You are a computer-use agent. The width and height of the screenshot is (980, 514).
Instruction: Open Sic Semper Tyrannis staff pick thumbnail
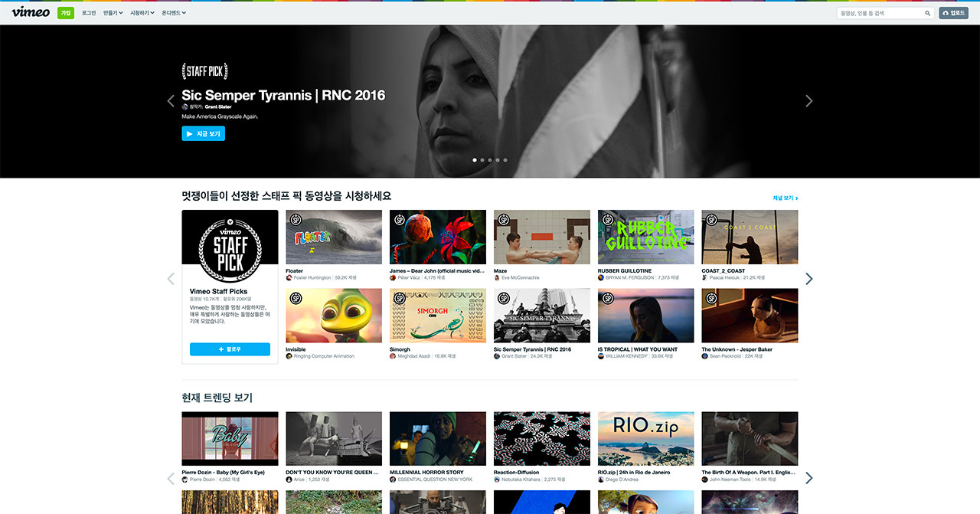tap(542, 316)
